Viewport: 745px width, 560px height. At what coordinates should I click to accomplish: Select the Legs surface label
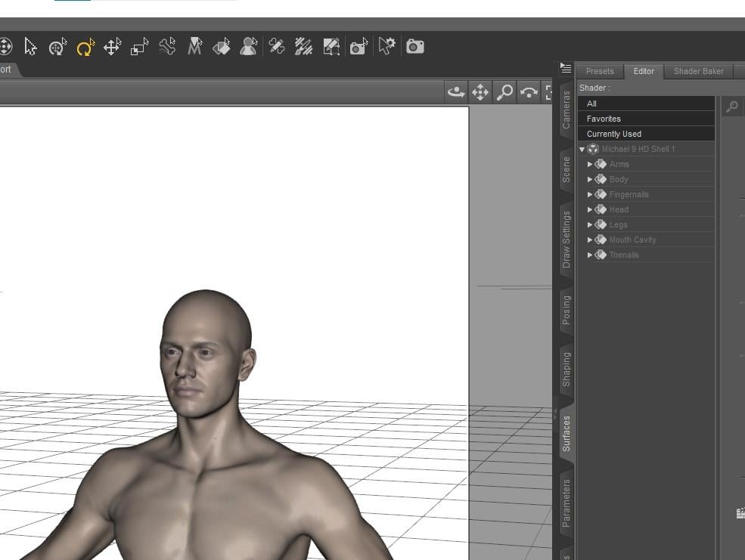[618, 224]
